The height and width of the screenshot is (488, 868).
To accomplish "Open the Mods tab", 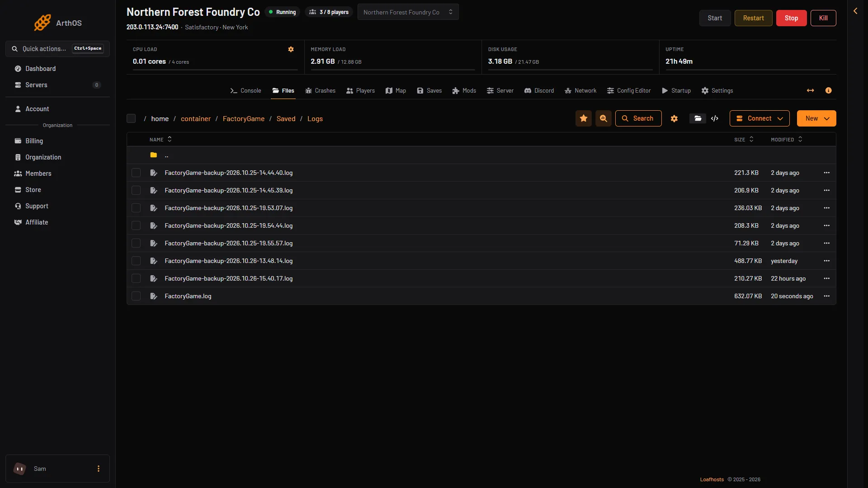I will coord(464,90).
